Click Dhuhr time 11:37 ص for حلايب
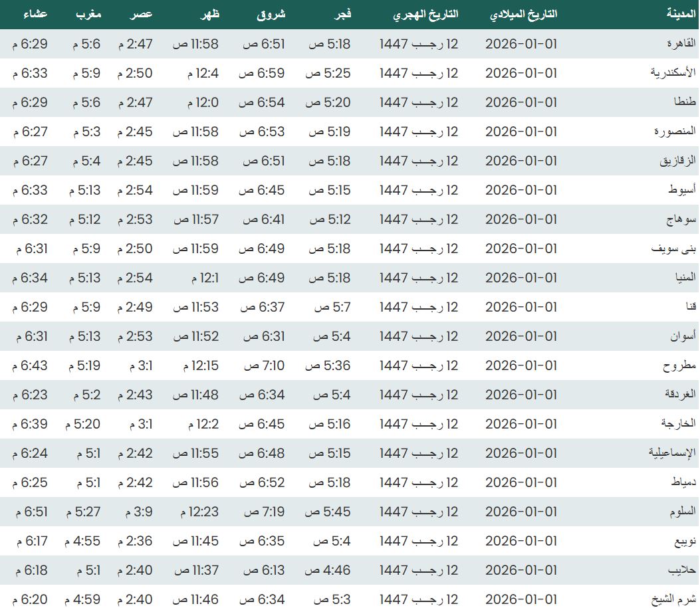The height and width of the screenshot is (608, 700). point(197,570)
